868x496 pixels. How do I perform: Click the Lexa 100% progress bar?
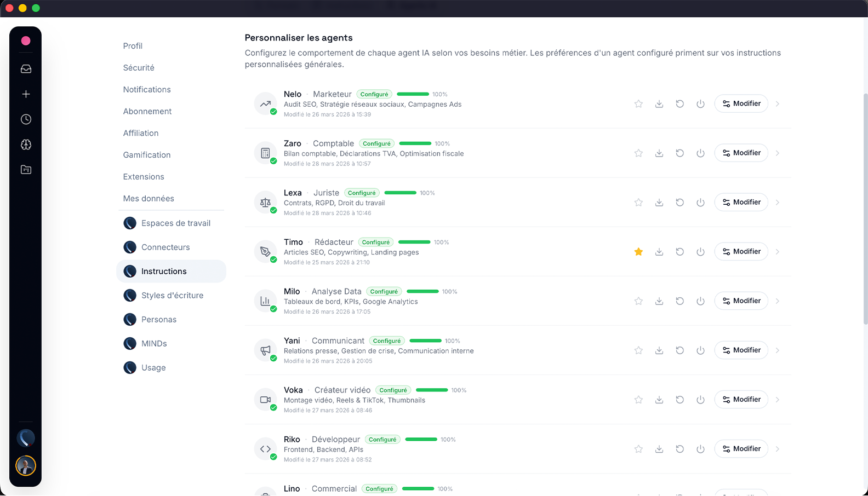(x=401, y=193)
